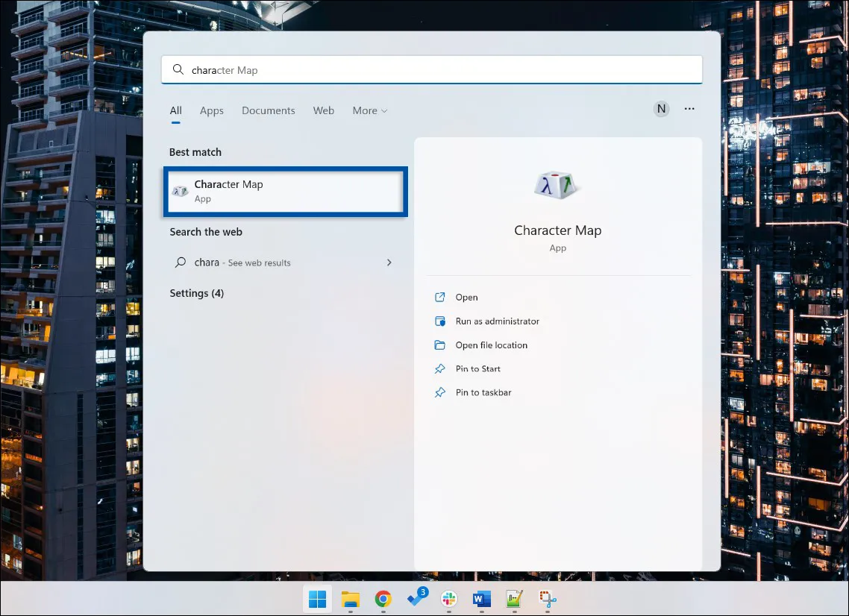Open Slack from the taskbar

[x=448, y=599]
